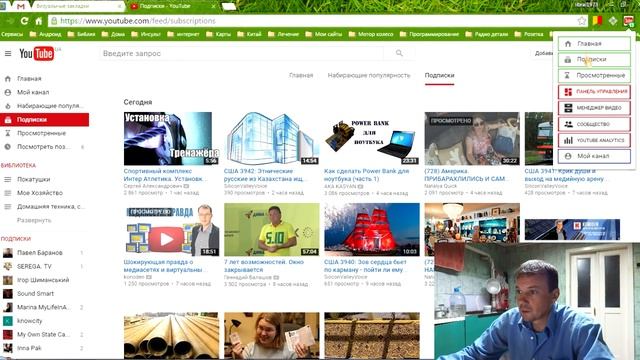Switch to the Визуальные закладки browser tab
Image resolution: width=640 pixels, height=360 pixels.
point(78,6)
